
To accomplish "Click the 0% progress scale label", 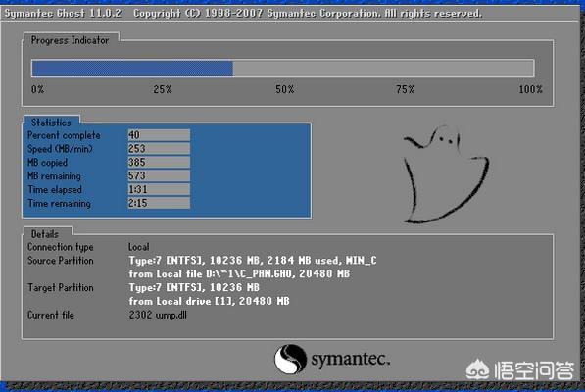I will tap(37, 89).
